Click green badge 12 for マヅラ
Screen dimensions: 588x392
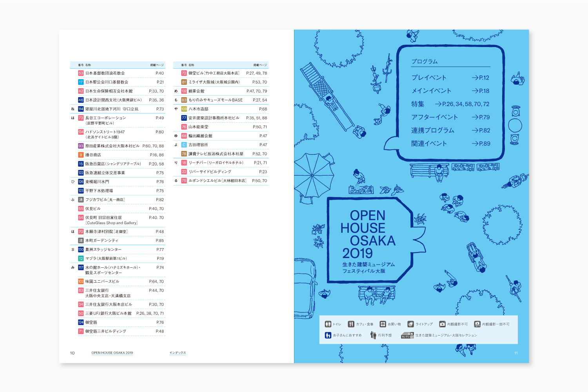click(x=81, y=259)
